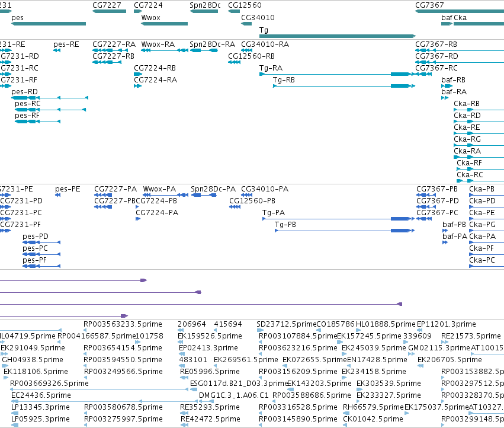The width and height of the screenshot is (504, 428).
Task: Click the CG7227-PA protein label
Action: [115, 189]
